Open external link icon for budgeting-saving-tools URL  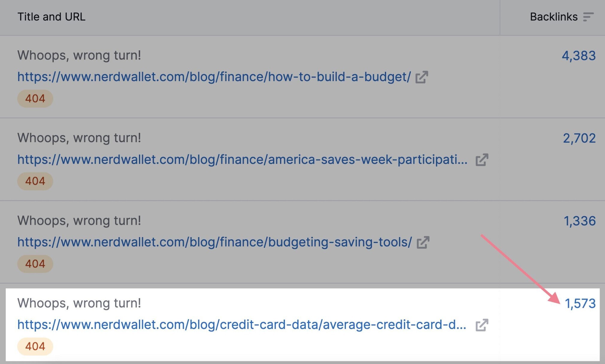tap(423, 242)
